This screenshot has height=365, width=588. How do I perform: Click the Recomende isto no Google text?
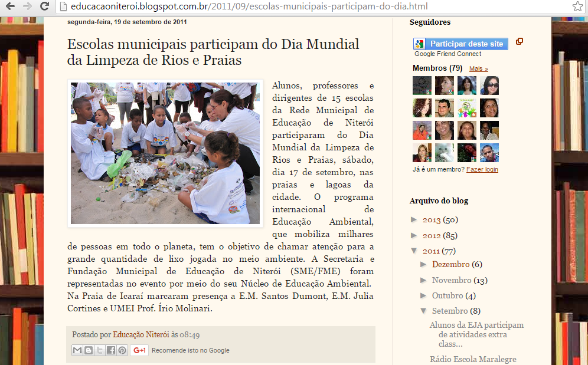191,350
